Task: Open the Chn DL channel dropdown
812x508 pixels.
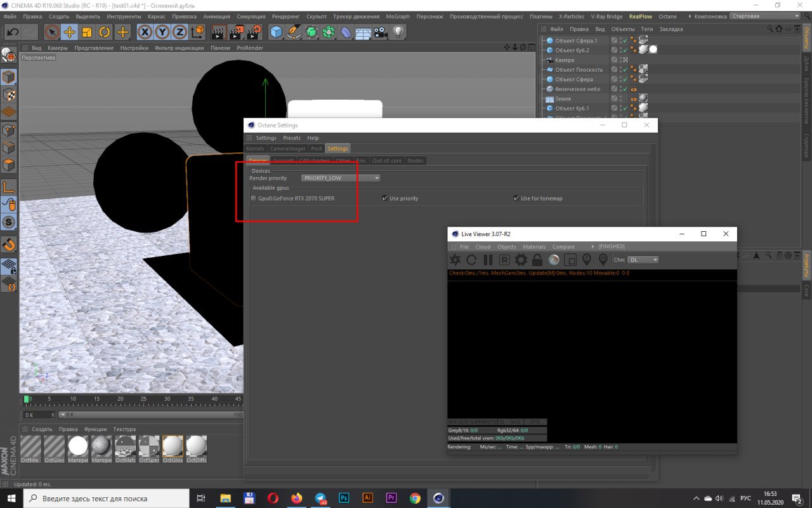Action: (x=644, y=260)
